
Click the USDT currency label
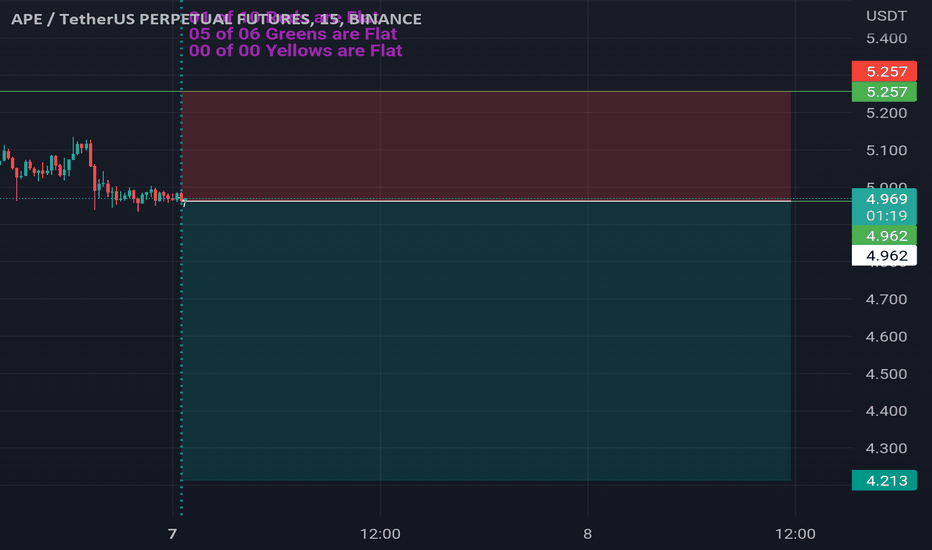[x=886, y=16]
